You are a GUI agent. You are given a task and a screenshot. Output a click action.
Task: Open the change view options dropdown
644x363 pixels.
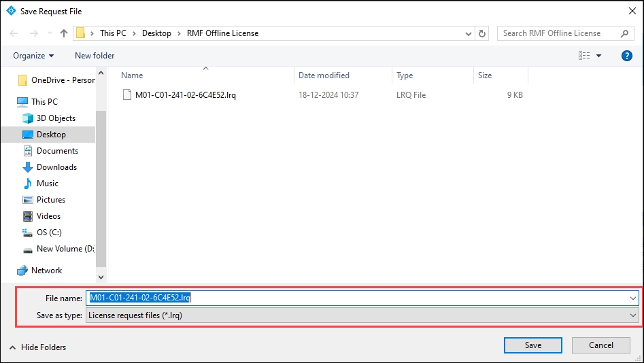599,56
